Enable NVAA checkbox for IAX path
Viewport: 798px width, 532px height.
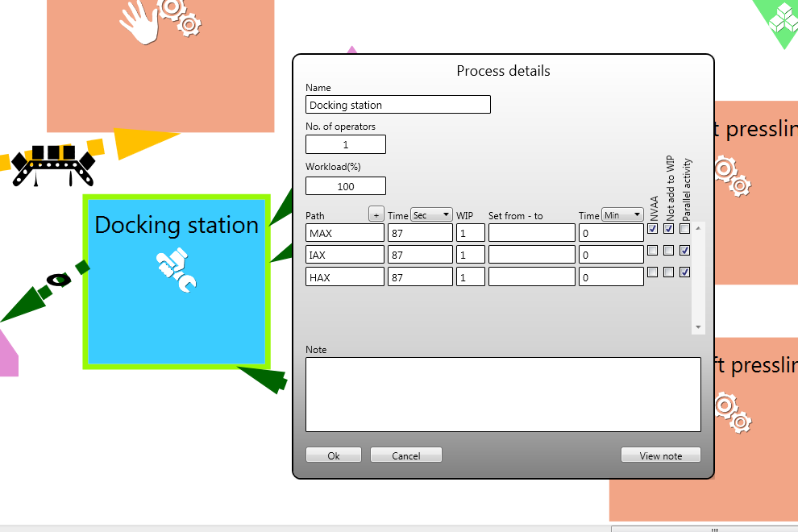click(x=652, y=251)
